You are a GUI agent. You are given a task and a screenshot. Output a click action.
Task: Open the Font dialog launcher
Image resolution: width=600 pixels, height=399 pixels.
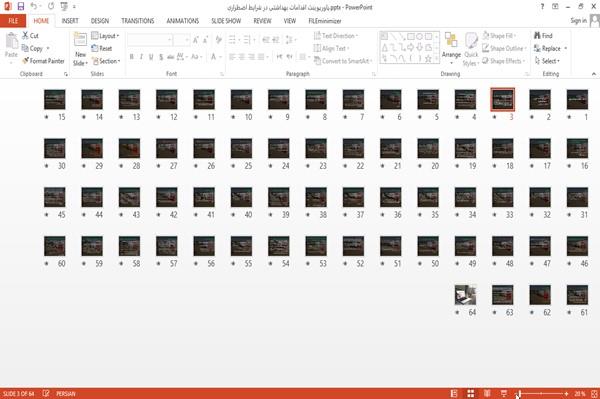click(222, 74)
